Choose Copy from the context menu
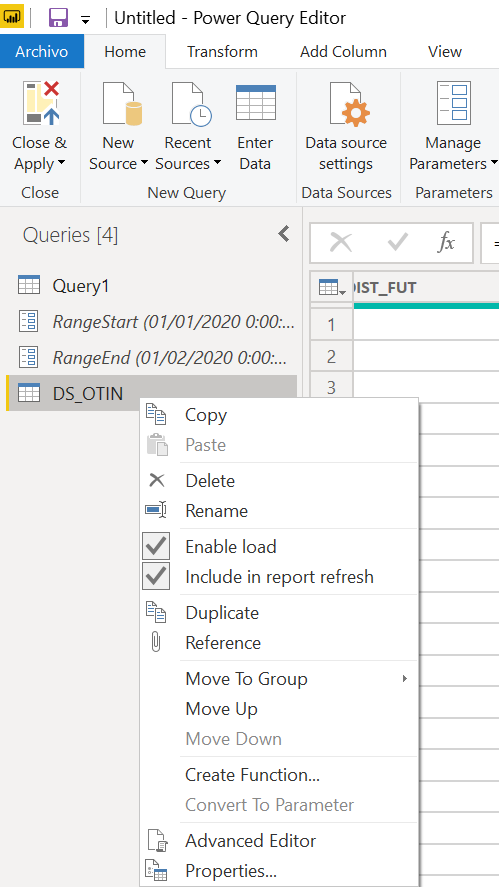 click(279, 415)
